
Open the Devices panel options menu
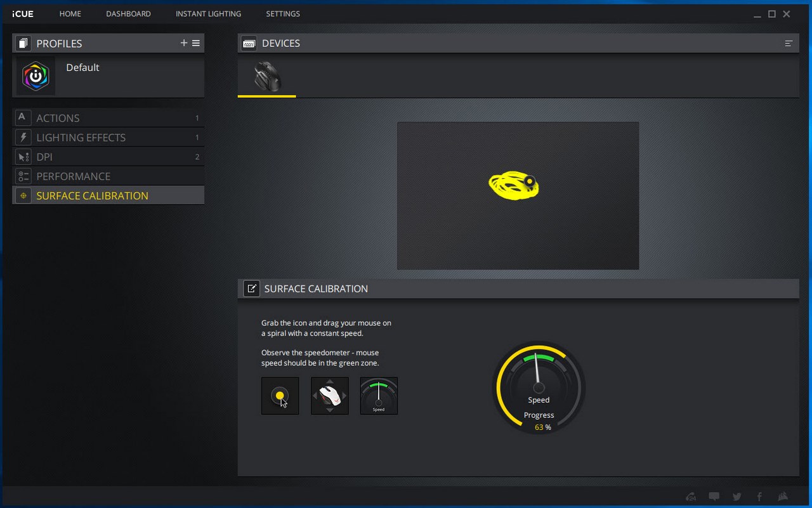(x=789, y=43)
